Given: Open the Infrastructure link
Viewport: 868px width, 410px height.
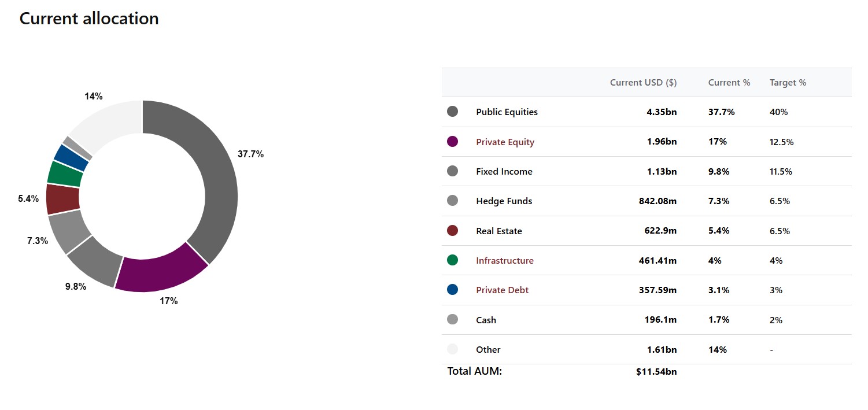Looking at the screenshot, I should [x=505, y=260].
